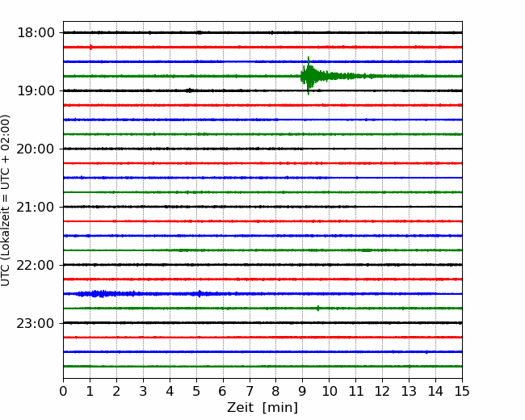
Task: Click x-axis tick label 14
Action: (435, 391)
